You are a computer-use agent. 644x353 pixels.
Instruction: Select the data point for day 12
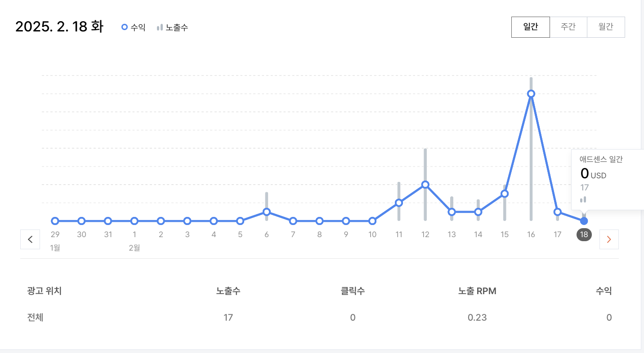pos(425,185)
